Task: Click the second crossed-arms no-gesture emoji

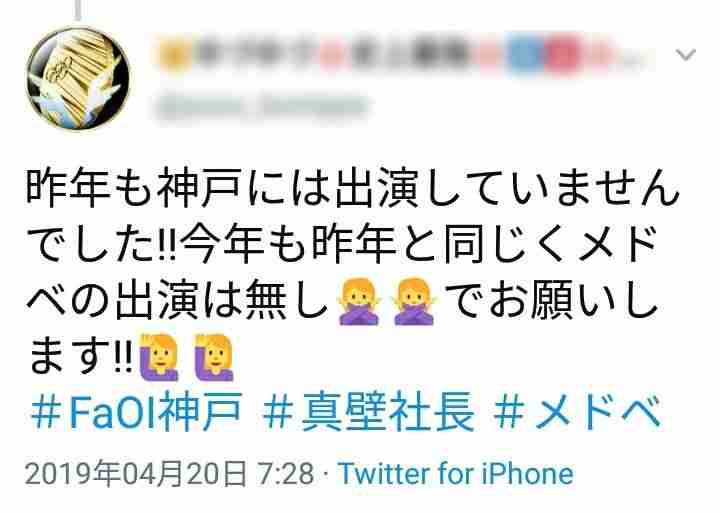Action: coord(414,301)
